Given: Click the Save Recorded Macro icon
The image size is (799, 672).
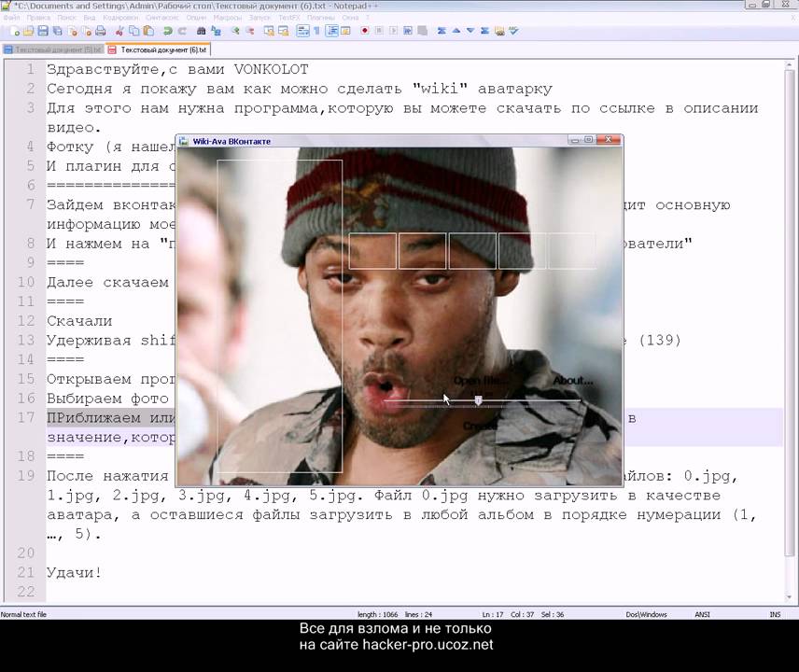Looking at the screenshot, I should (x=422, y=31).
